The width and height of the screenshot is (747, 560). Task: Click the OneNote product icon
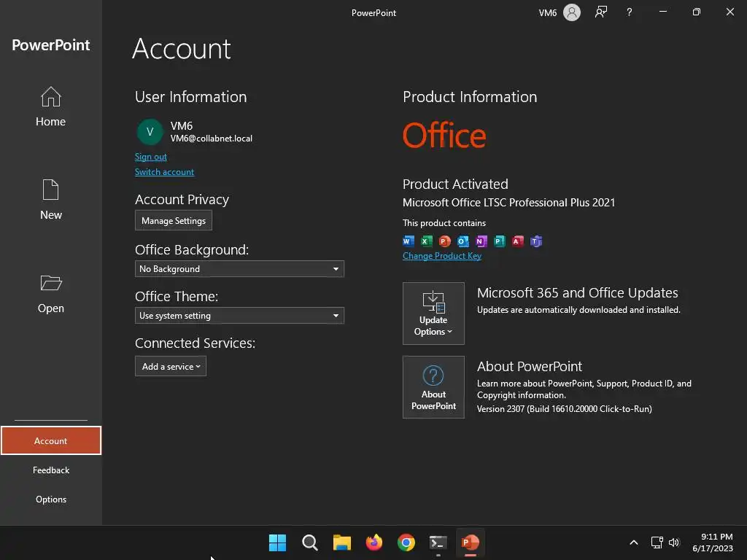(481, 241)
